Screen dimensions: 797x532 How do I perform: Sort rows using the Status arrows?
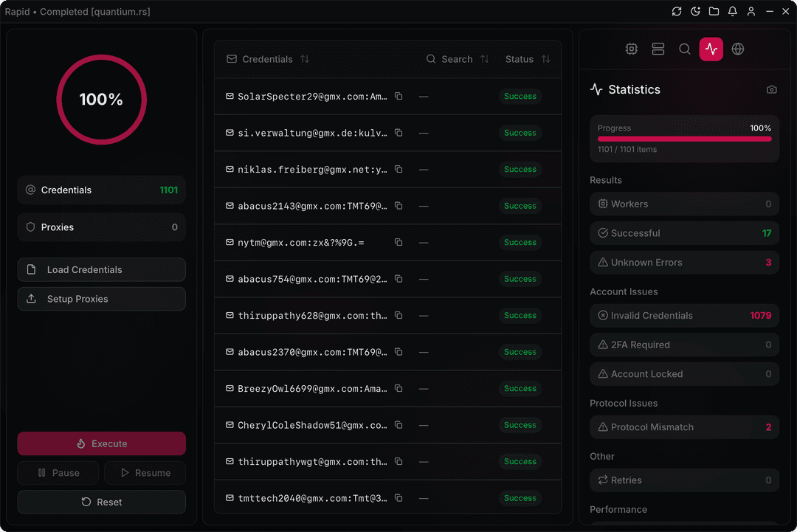coord(546,59)
